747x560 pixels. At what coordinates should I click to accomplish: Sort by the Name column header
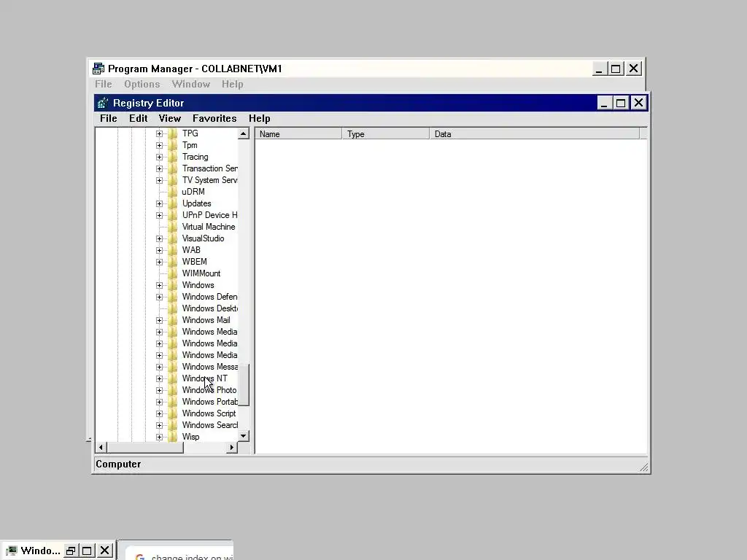point(298,134)
